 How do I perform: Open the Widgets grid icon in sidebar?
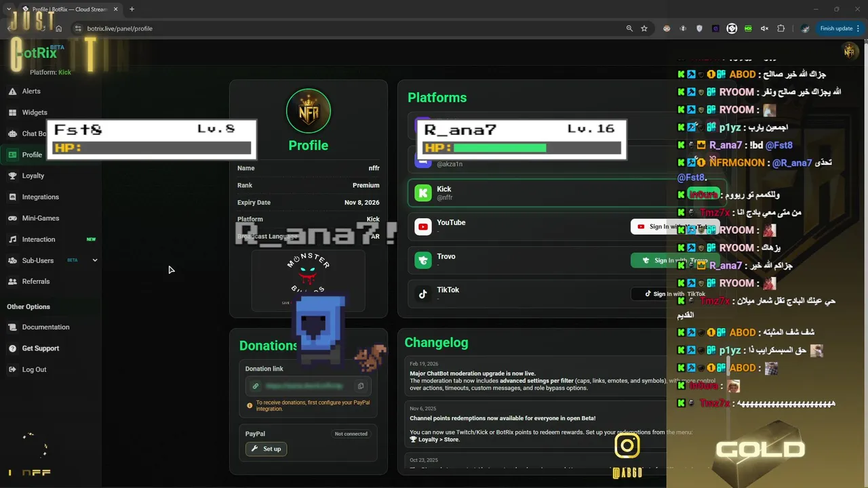[12, 113]
